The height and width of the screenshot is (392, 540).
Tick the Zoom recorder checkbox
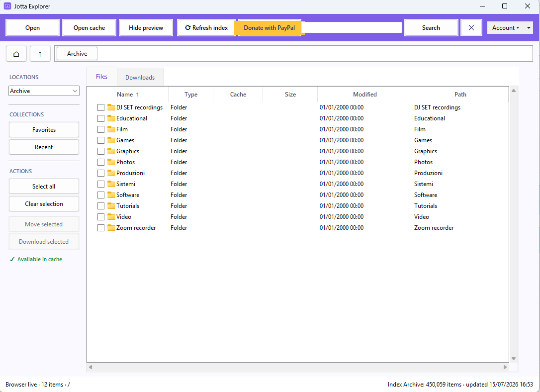pos(101,228)
